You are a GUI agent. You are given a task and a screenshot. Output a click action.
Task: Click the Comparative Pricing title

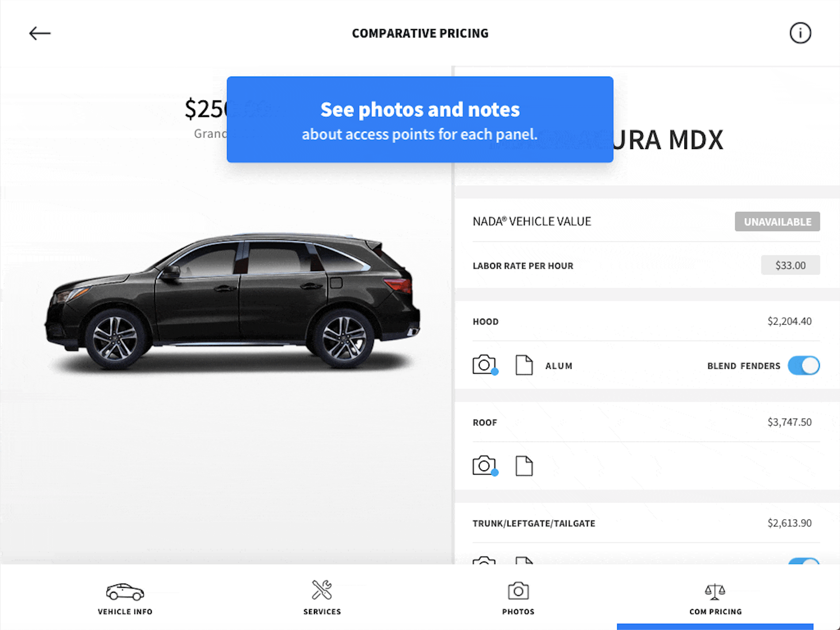coord(420,33)
